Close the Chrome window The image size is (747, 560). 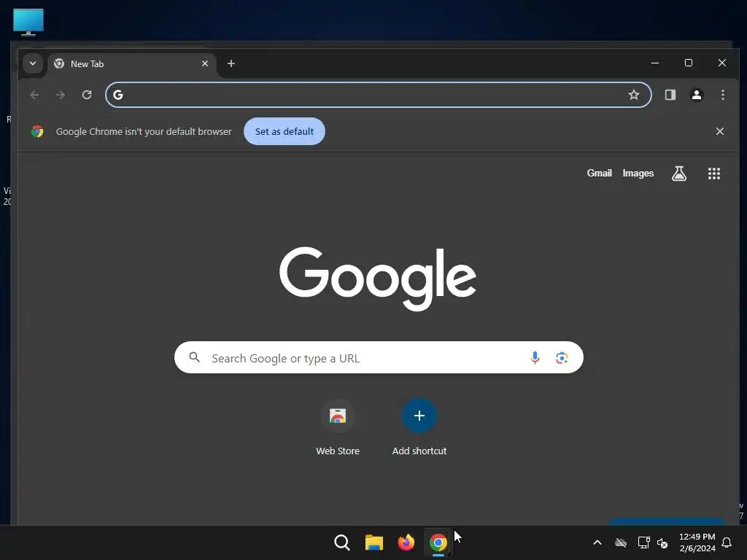[x=722, y=63]
